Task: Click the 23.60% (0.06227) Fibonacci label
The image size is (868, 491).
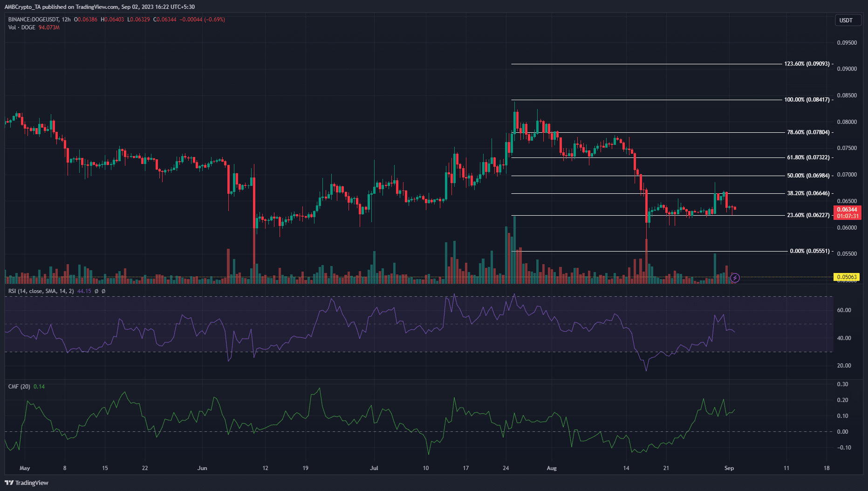Action: 808,215
